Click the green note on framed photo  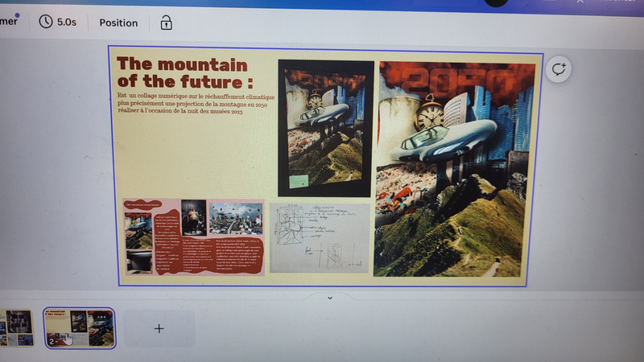click(x=299, y=181)
